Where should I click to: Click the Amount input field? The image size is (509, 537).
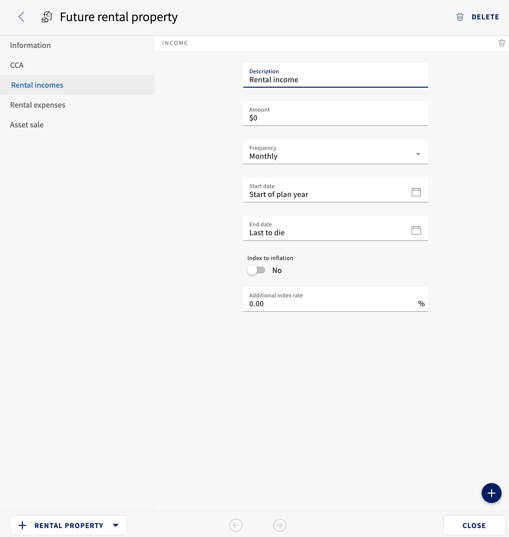(x=336, y=114)
